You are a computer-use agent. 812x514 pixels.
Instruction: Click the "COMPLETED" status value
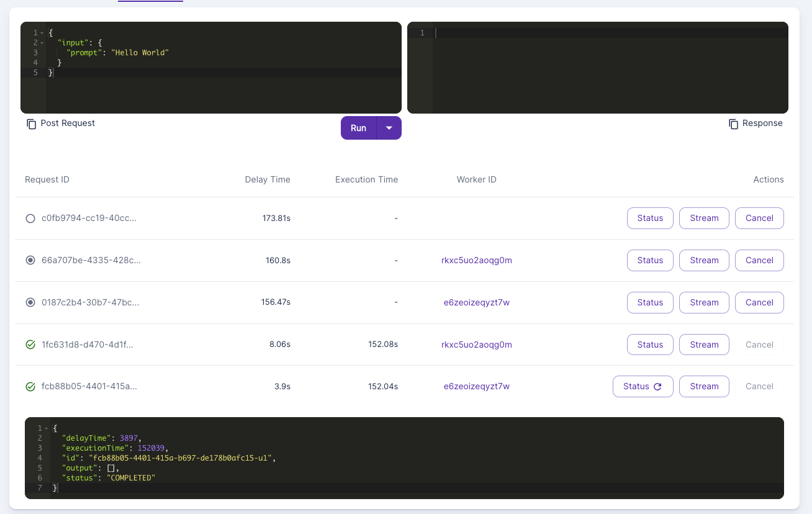(x=130, y=478)
